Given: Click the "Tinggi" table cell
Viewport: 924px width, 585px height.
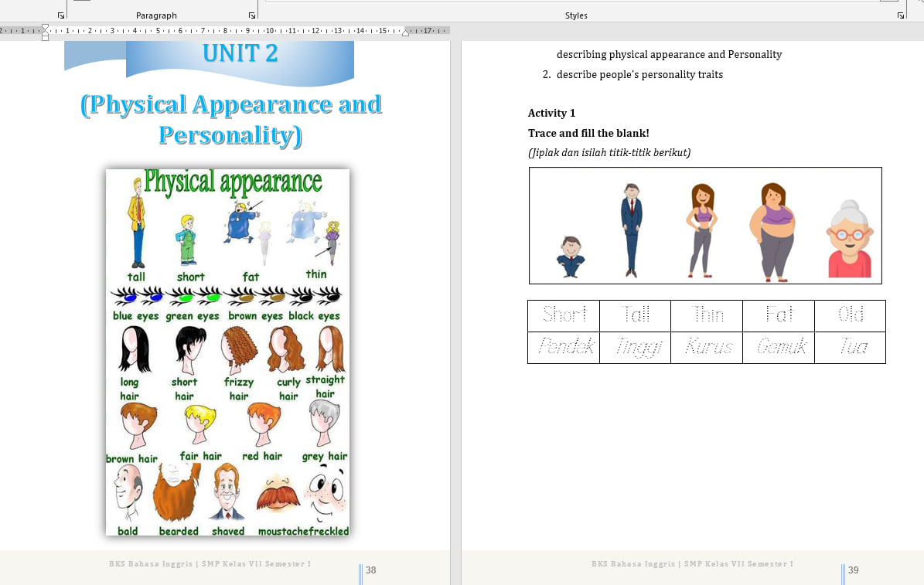Looking at the screenshot, I should click(636, 348).
